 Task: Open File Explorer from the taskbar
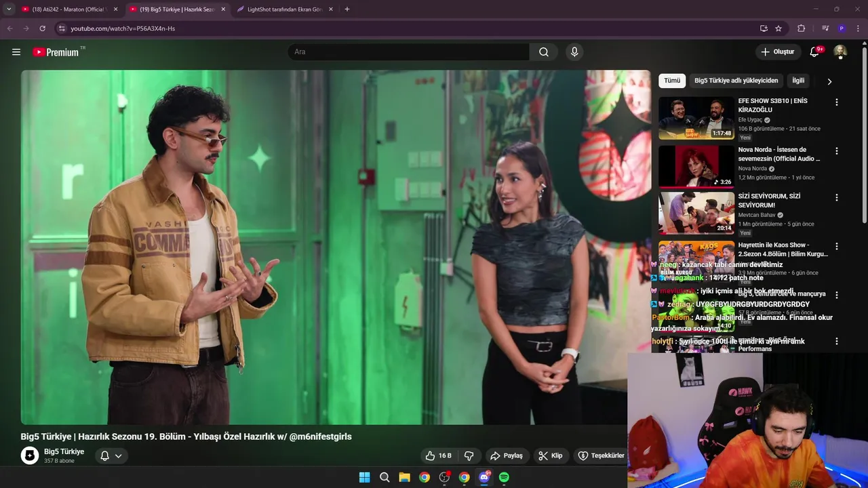coord(404,477)
